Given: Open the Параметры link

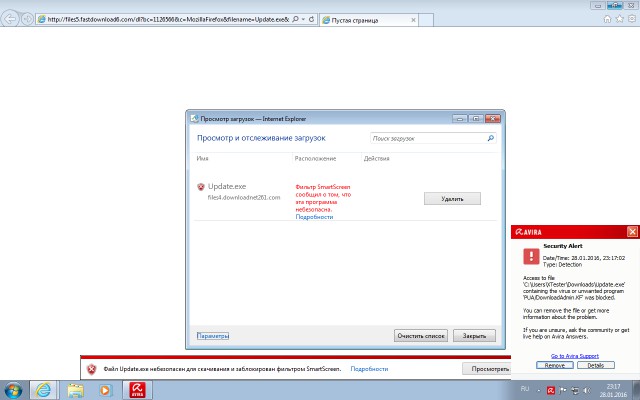Looking at the screenshot, I should tap(213, 336).
